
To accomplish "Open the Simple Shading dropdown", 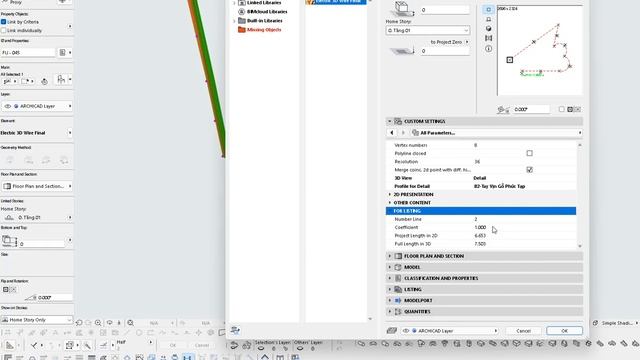I will pyautogui.click(x=616, y=323).
